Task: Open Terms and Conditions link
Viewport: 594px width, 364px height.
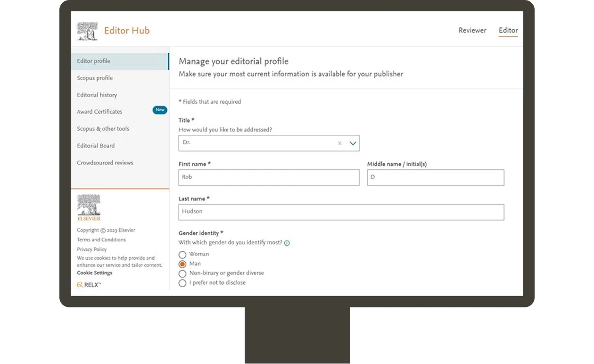Action: click(x=101, y=240)
